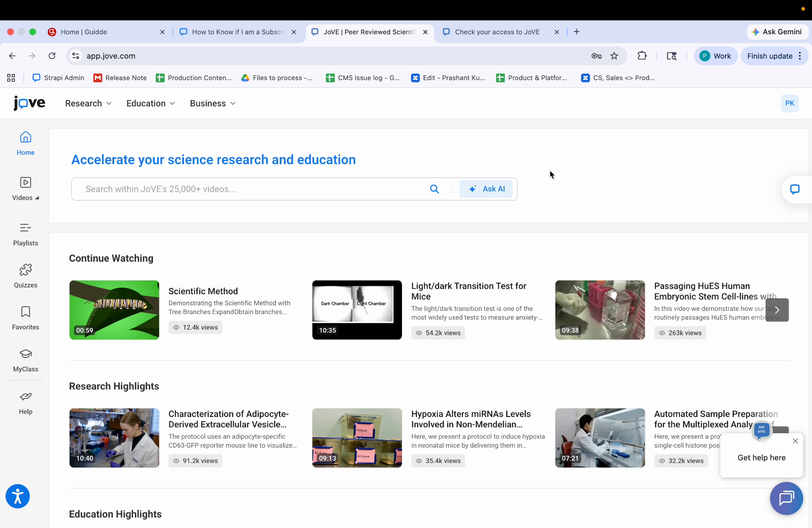Bookmark this page with star icon

614,56
